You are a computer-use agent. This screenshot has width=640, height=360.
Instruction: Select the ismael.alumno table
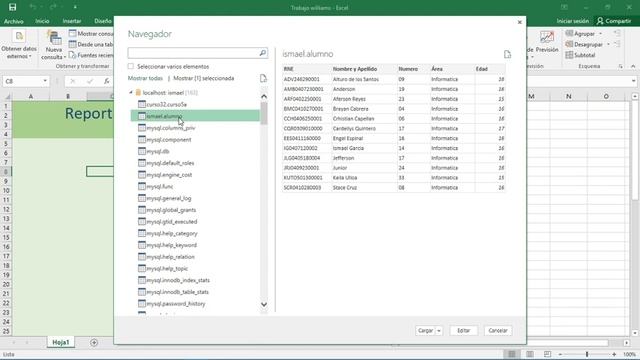coord(195,116)
